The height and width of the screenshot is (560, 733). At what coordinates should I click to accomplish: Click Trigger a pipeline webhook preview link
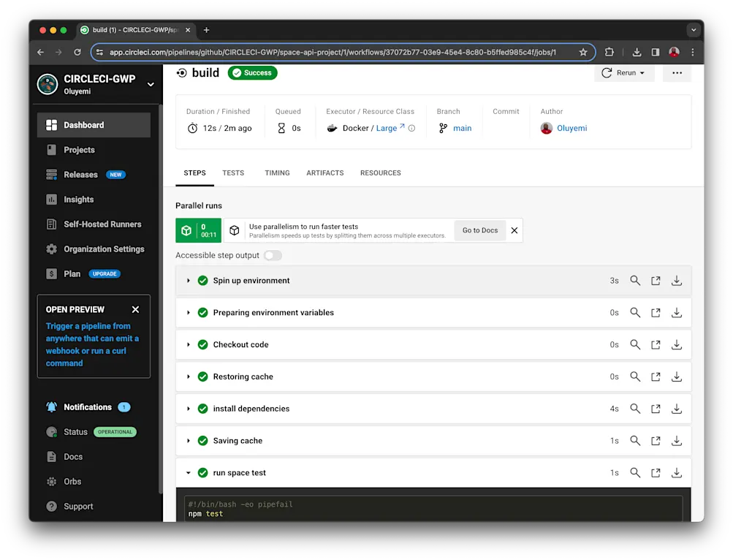tap(92, 344)
